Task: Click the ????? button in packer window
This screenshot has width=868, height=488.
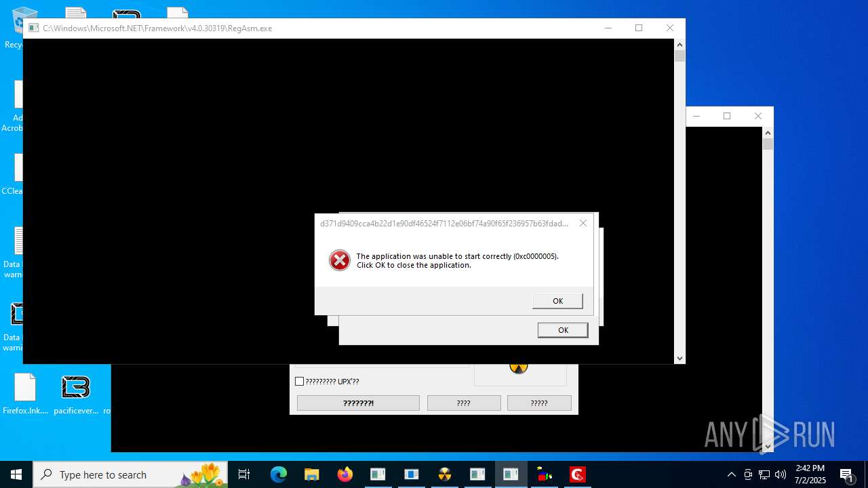Action: coord(539,403)
